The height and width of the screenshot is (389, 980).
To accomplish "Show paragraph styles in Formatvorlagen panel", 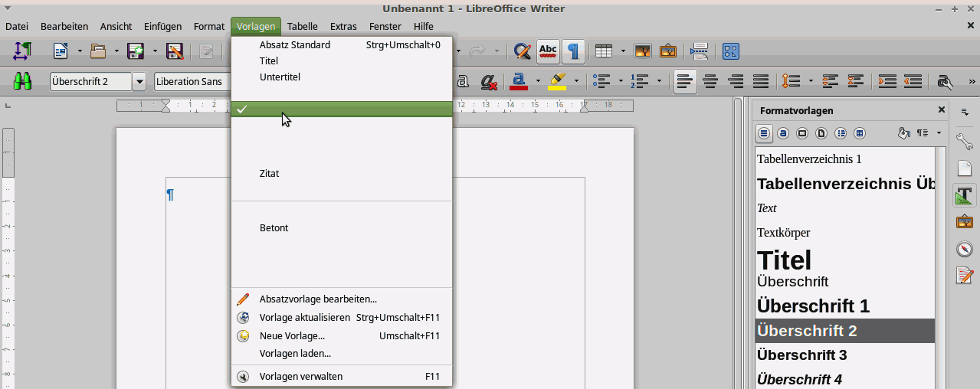I will [x=764, y=133].
